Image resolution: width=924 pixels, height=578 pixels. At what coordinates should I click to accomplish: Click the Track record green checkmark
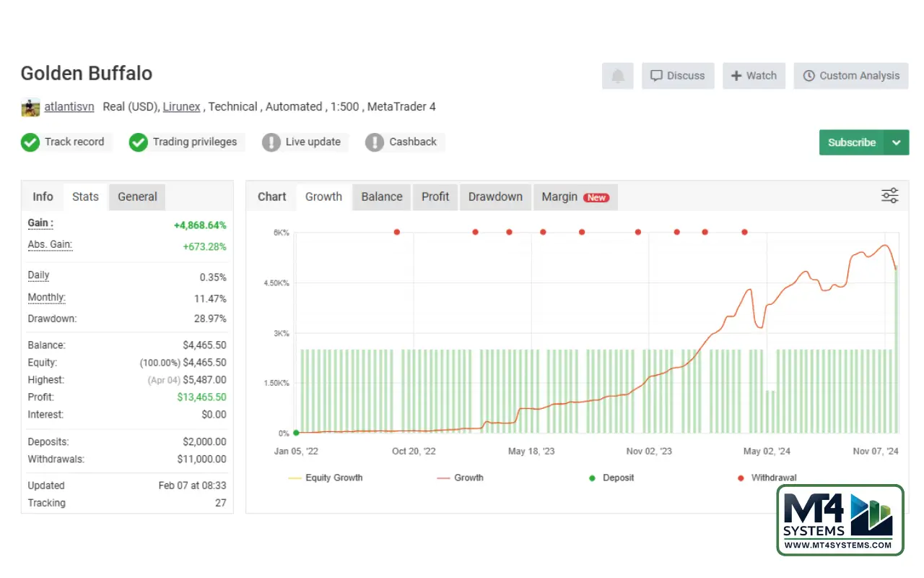[x=30, y=142]
